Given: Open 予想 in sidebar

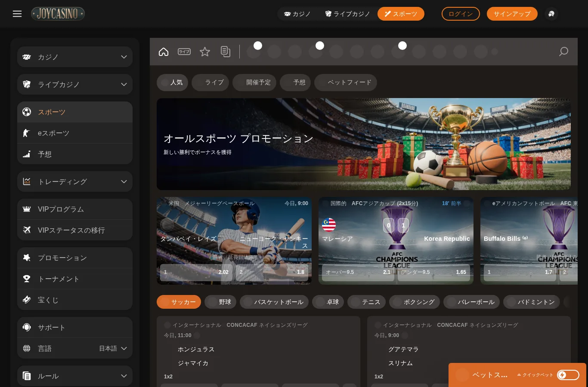Looking at the screenshot, I should click(x=75, y=154).
